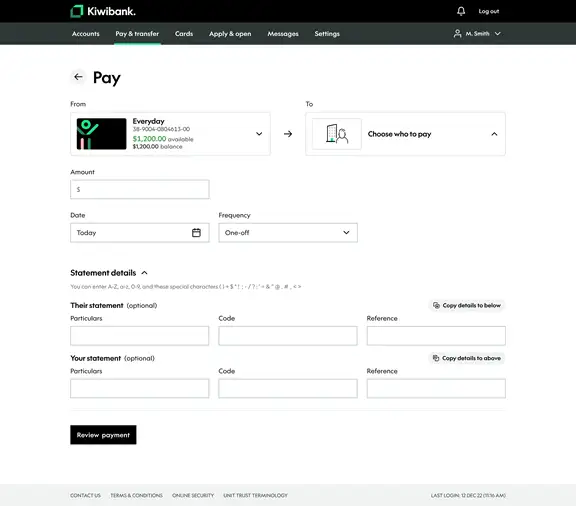Collapse the Choose who to pay chevron
This screenshot has width=576, height=506.
pos(494,134)
